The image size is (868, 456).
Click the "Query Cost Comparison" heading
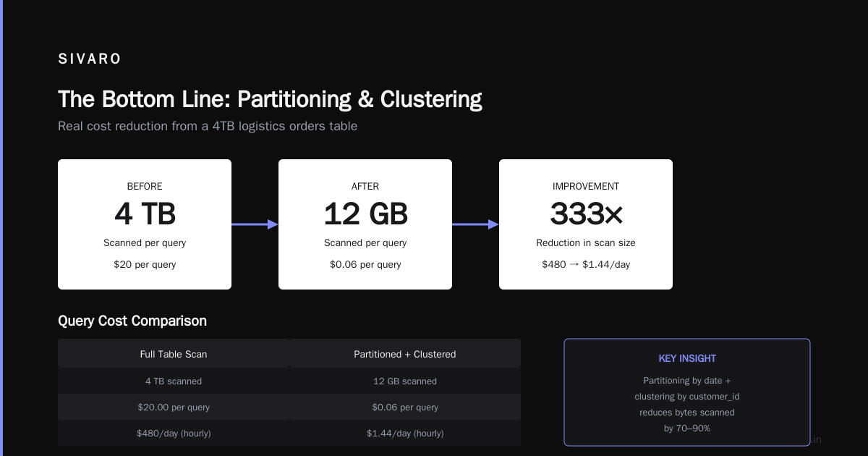coord(132,321)
